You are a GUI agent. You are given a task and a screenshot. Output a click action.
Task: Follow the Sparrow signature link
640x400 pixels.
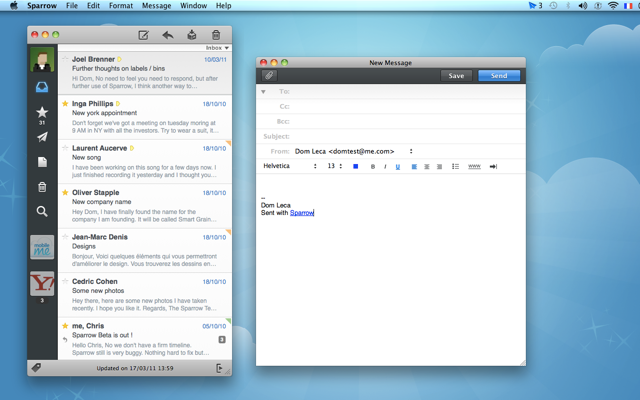tap(302, 213)
